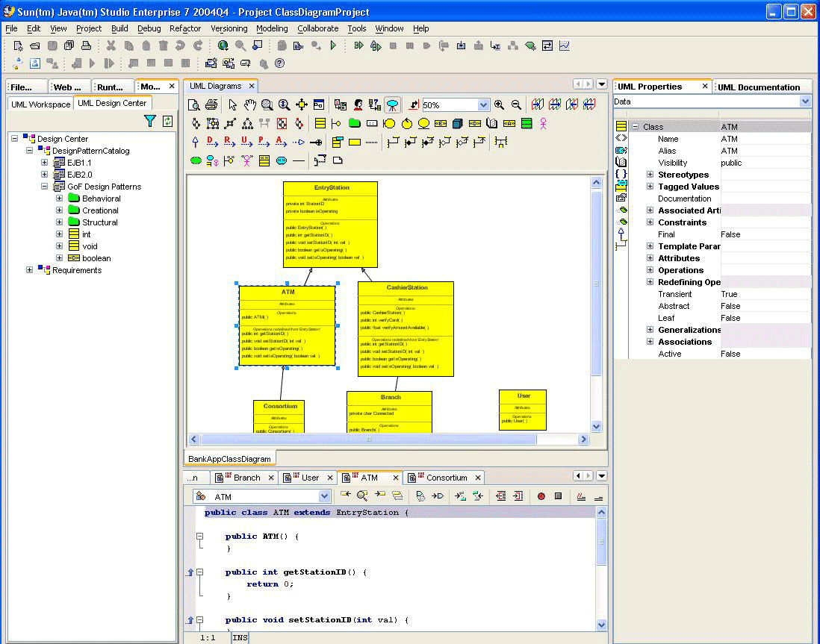Click the fit-to-window four-arrows icon

click(301, 105)
